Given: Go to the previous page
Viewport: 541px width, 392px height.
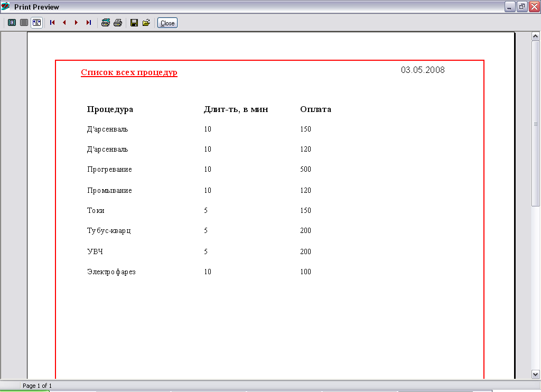Looking at the screenshot, I should click(x=64, y=23).
